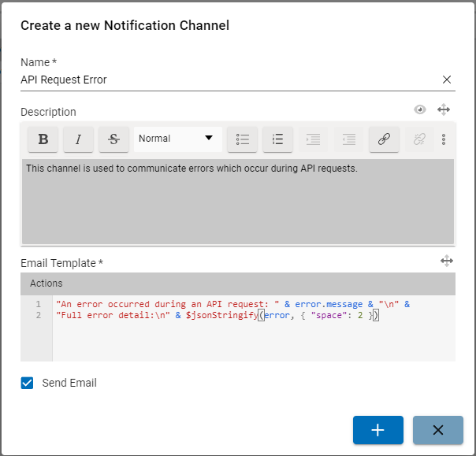The width and height of the screenshot is (476, 456).
Task: Decrease indent in the description editor
Action: pyautogui.click(x=313, y=139)
